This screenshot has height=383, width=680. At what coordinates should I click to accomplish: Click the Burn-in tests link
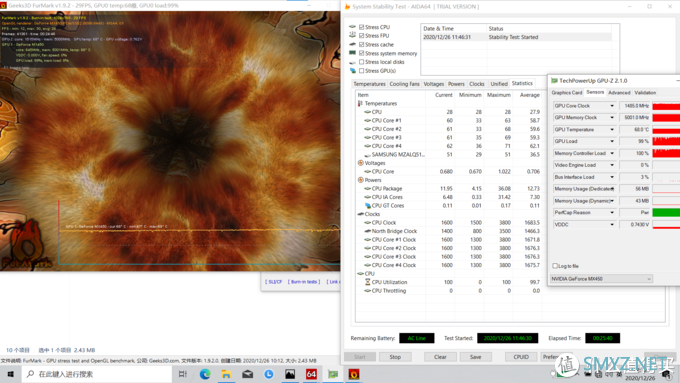[x=304, y=282]
